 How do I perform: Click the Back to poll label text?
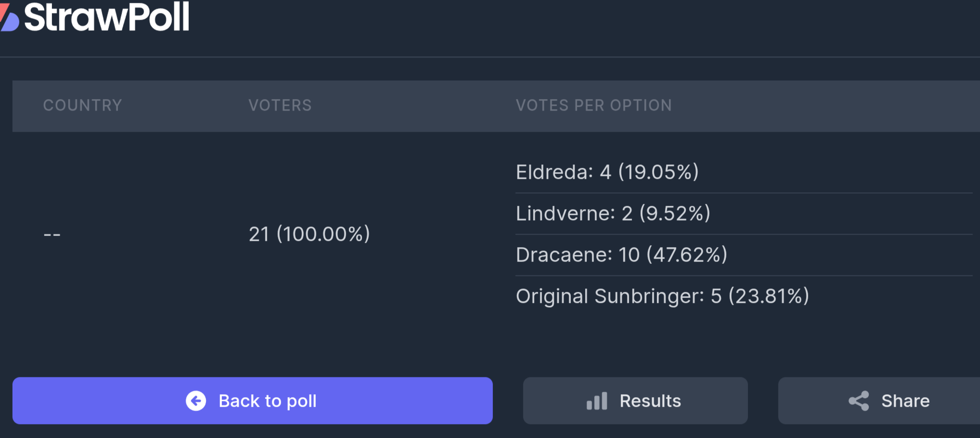[x=268, y=401]
